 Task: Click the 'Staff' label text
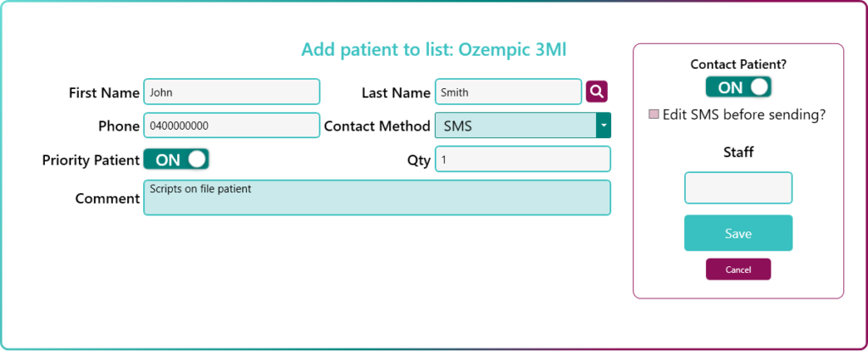738,153
